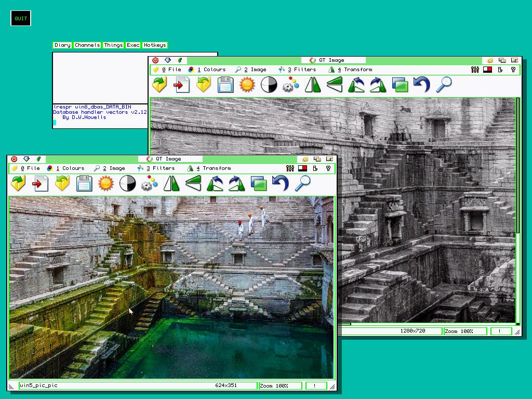
Task: Click the Open file folder icon in the colour-photo window
Action: point(18,183)
